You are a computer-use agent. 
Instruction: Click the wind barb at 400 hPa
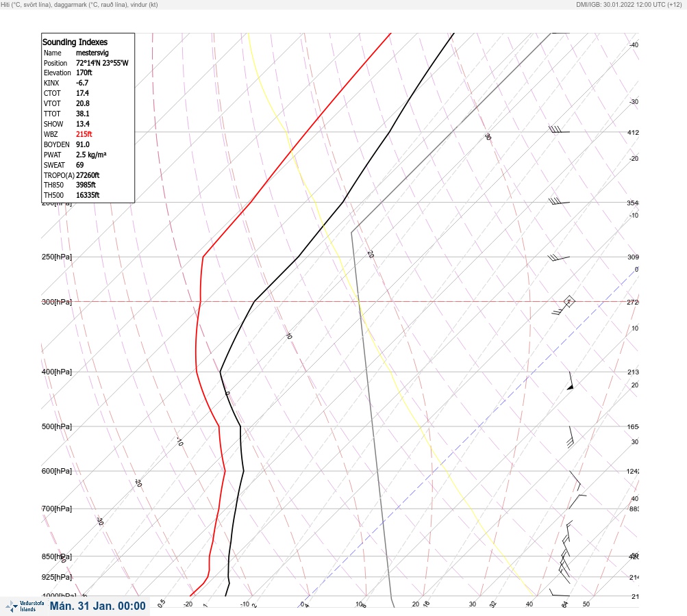tap(571, 381)
